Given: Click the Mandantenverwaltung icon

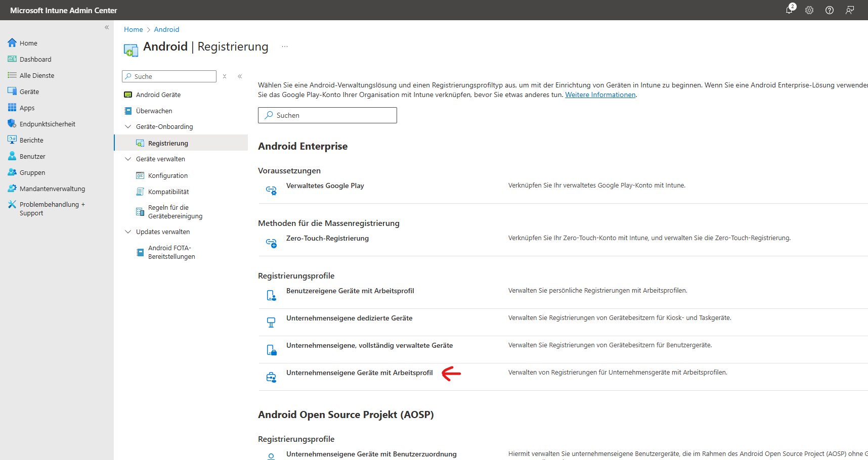Looking at the screenshot, I should 12,189.
